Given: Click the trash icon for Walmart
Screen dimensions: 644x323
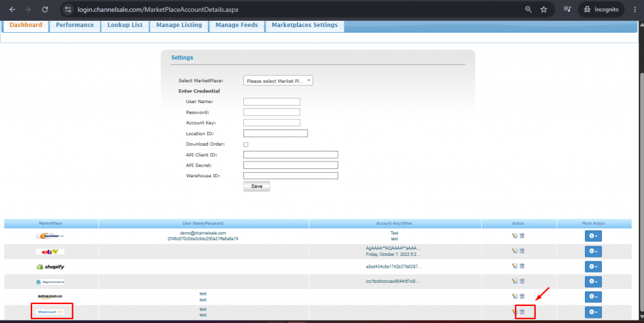Looking at the screenshot, I should point(522,312).
